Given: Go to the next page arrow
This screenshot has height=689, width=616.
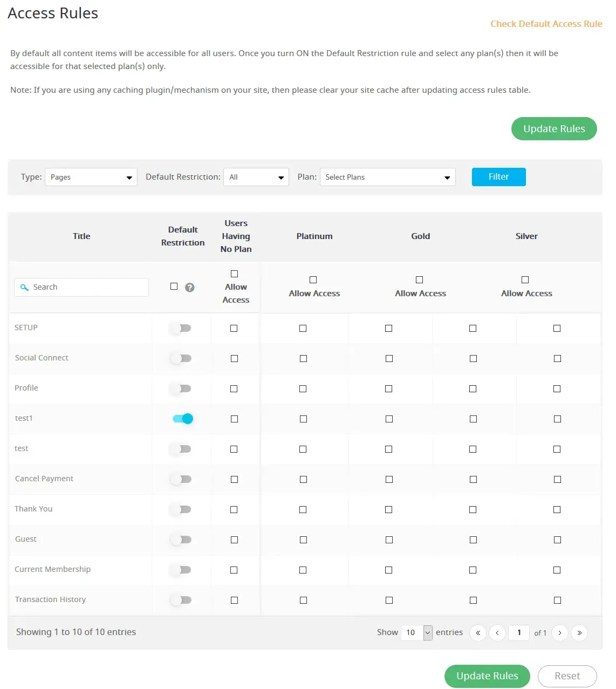Looking at the screenshot, I should tap(560, 633).
